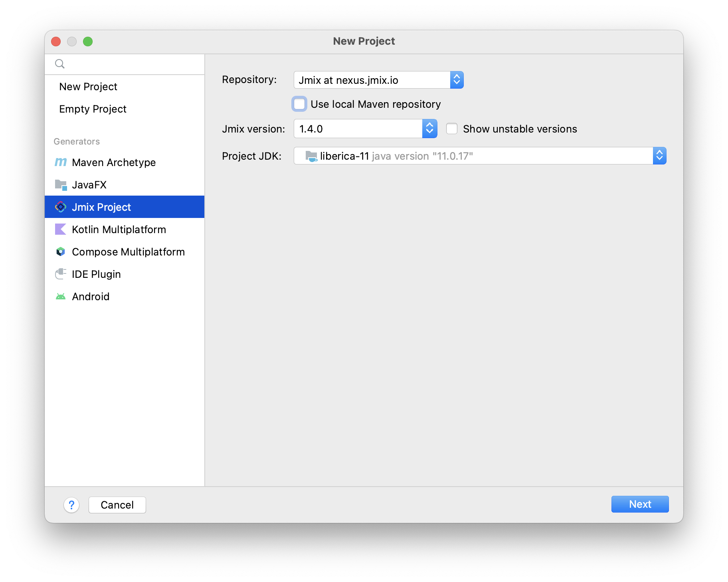Click the Cancel button
Screen dimensions: 728x582
(117, 505)
